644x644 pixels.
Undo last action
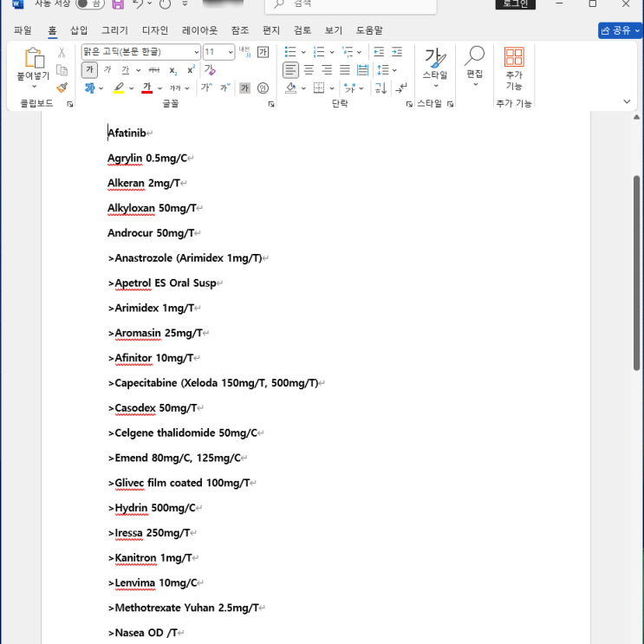(139, 4)
